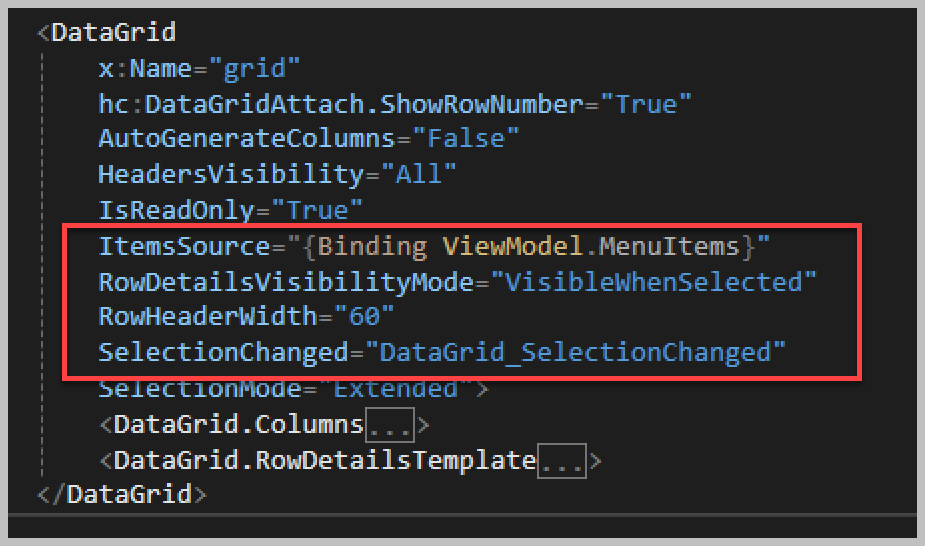Screen dimensions: 925x546
Task: Click the RowDetailsVisibilityMode attribute name
Action: [286, 282]
